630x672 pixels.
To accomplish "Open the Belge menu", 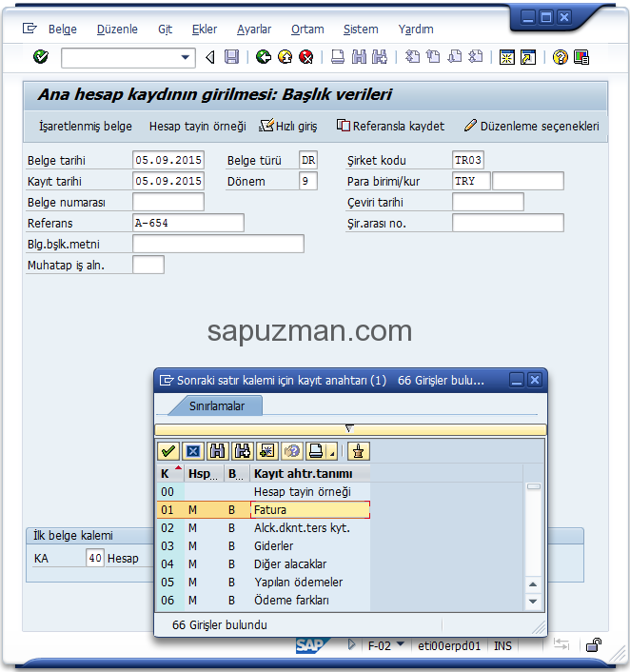I will (63, 30).
